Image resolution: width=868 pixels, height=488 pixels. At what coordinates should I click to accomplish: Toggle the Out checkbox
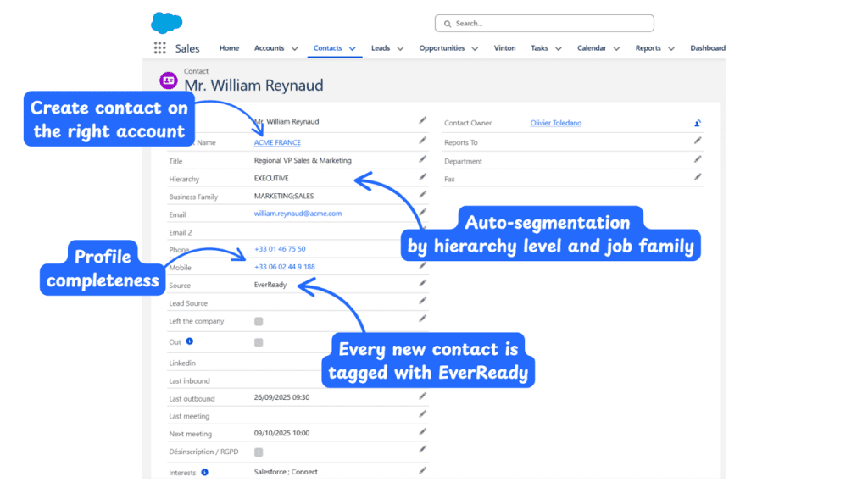point(259,342)
